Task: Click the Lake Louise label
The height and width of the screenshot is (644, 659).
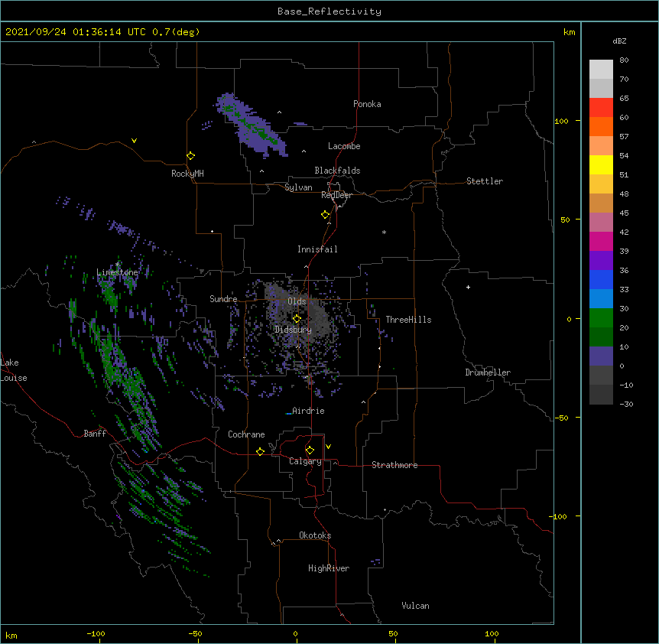Action: pos(14,370)
